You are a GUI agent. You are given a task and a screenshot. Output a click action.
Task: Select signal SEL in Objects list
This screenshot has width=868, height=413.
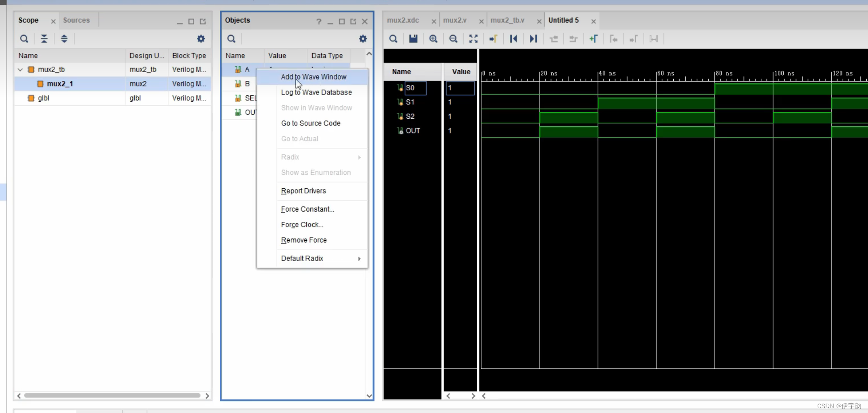[x=250, y=98]
